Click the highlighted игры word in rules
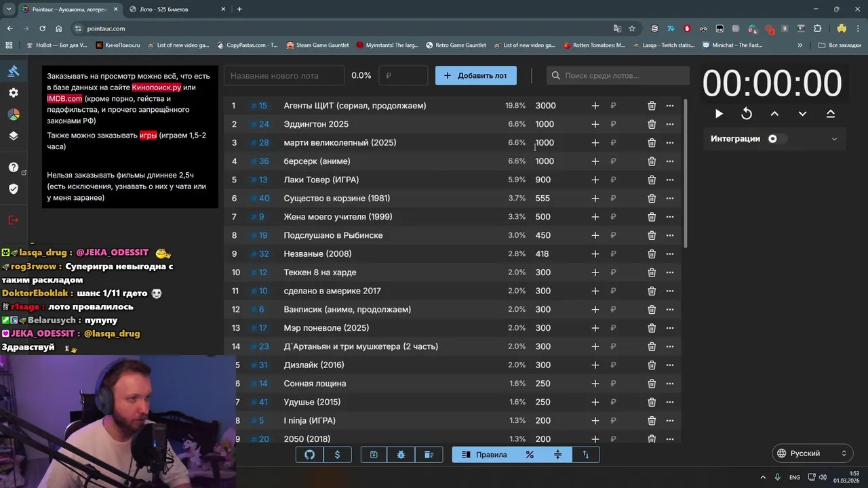Viewport: 868px width, 488px height. click(x=148, y=136)
